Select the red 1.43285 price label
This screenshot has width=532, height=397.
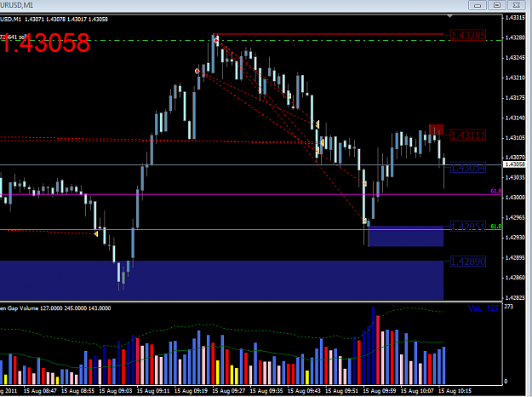point(468,35)
